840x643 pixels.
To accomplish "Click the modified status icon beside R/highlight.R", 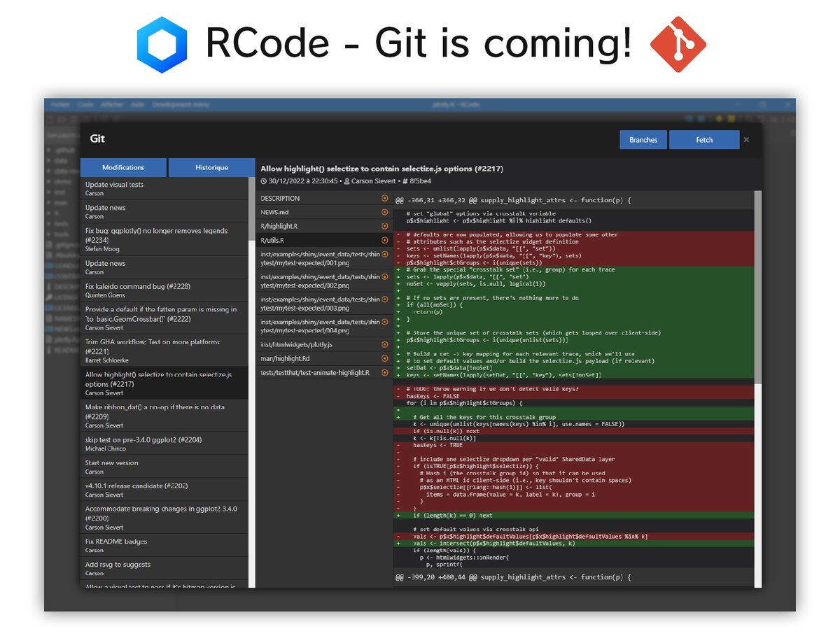I will pos(384,226).
